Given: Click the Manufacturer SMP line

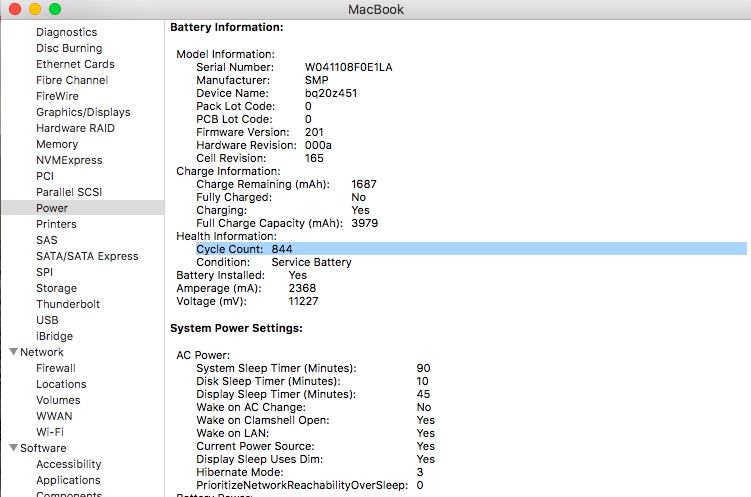Looking at the screenshot, I should point(262,80).
